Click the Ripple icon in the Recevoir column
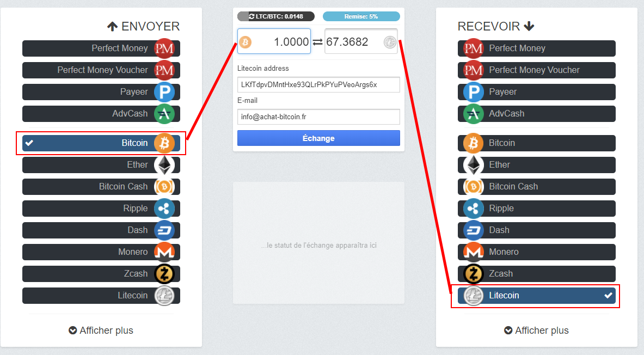This screenshot has width=644, height=355. 473,209
